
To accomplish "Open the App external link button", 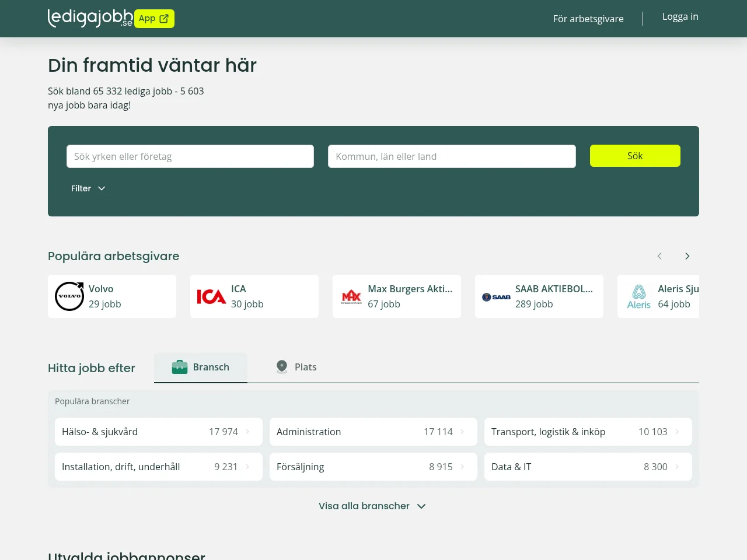I will pyautogui.click(x=154, y=19).
